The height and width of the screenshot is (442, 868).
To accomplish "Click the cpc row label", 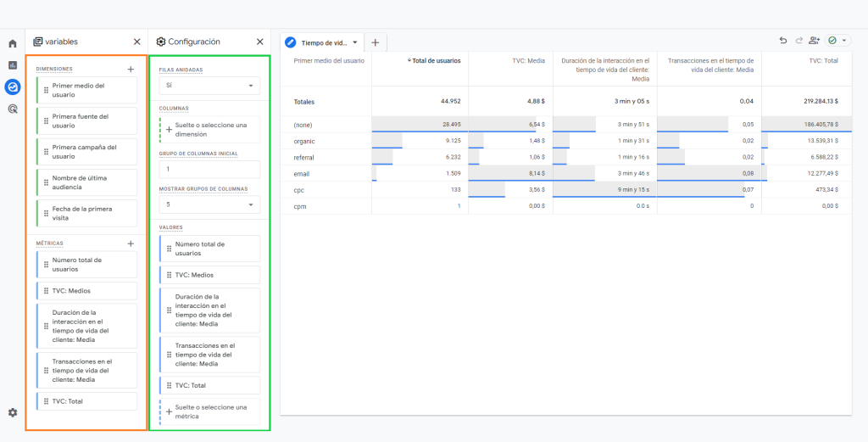I will click(x=299, y=190).
